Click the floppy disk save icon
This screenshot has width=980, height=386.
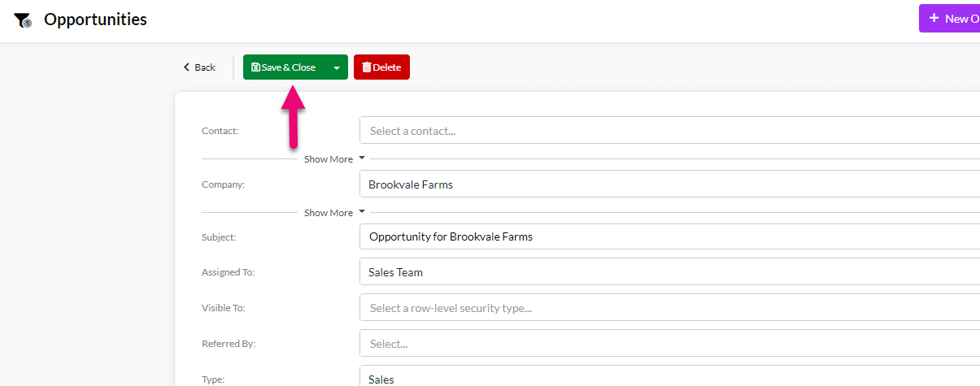tap(255, 67)
